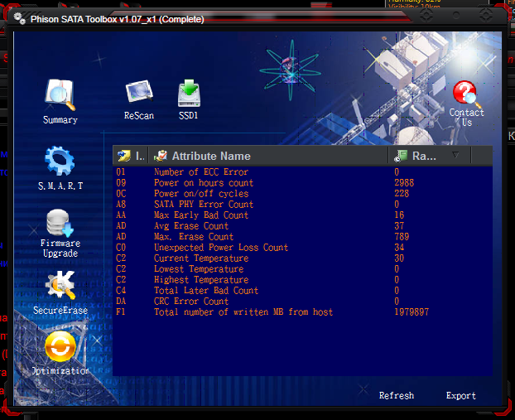Click the raw value 1979897
Viewport: 515px width, 420px height.
pos(412,312)
